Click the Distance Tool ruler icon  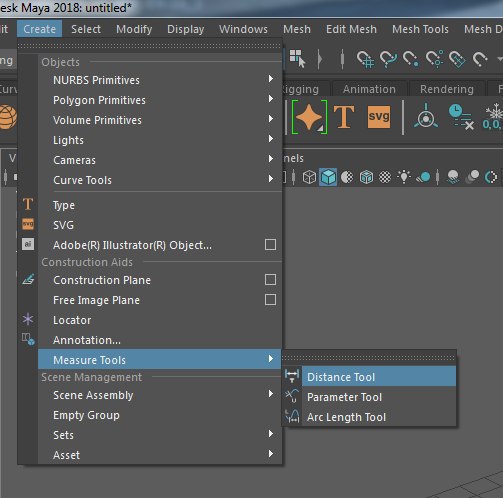tap(292, 376)
